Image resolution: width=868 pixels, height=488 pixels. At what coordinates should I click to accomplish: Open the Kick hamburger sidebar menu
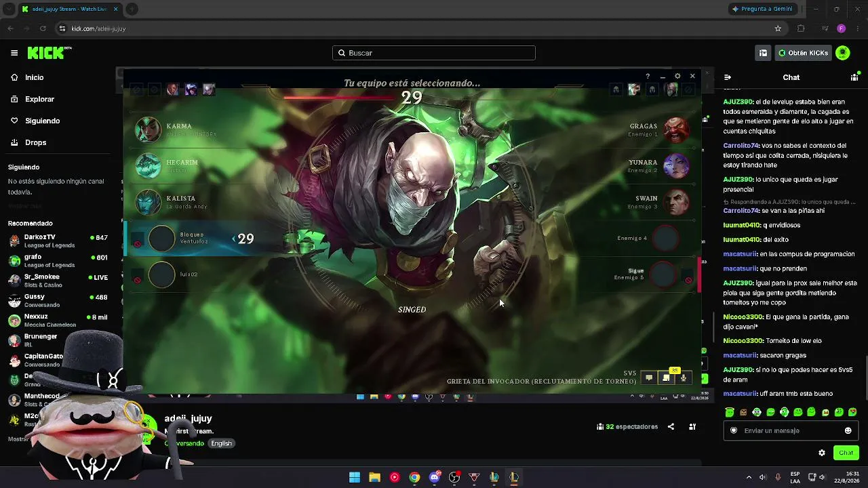[x=14, y=53]
